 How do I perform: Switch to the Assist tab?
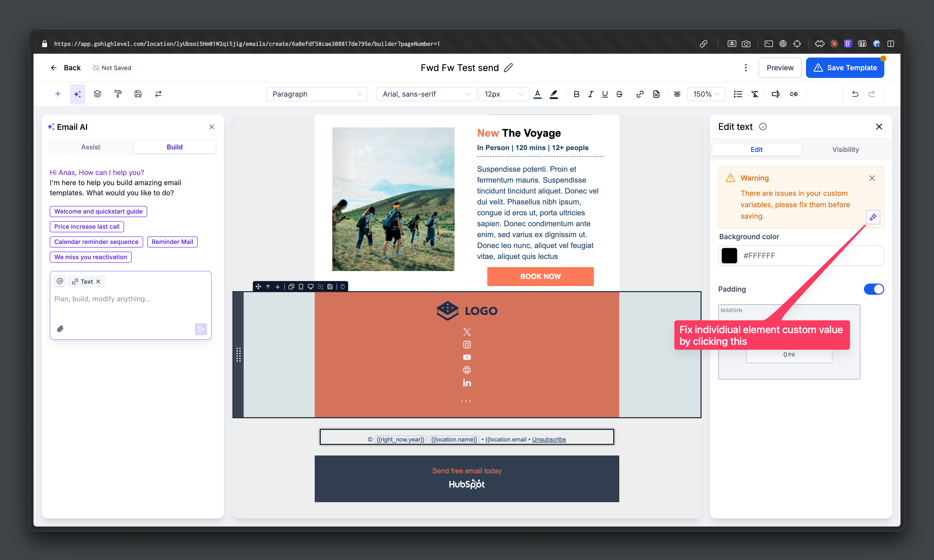(x=91, y=147)
